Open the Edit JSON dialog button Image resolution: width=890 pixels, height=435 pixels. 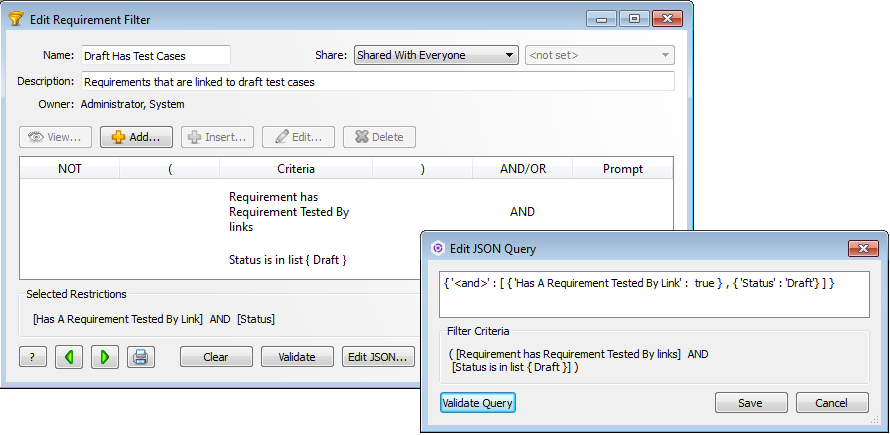(x=378, y=357)
